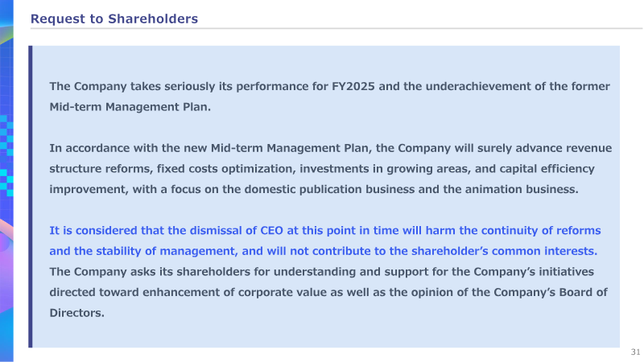Image resolution: width=644 pixels, height=362 pixels.
Task: Click the paragraph starting 'In accordance with the new'
Action: pyautogui.click(x=331, y=169)
